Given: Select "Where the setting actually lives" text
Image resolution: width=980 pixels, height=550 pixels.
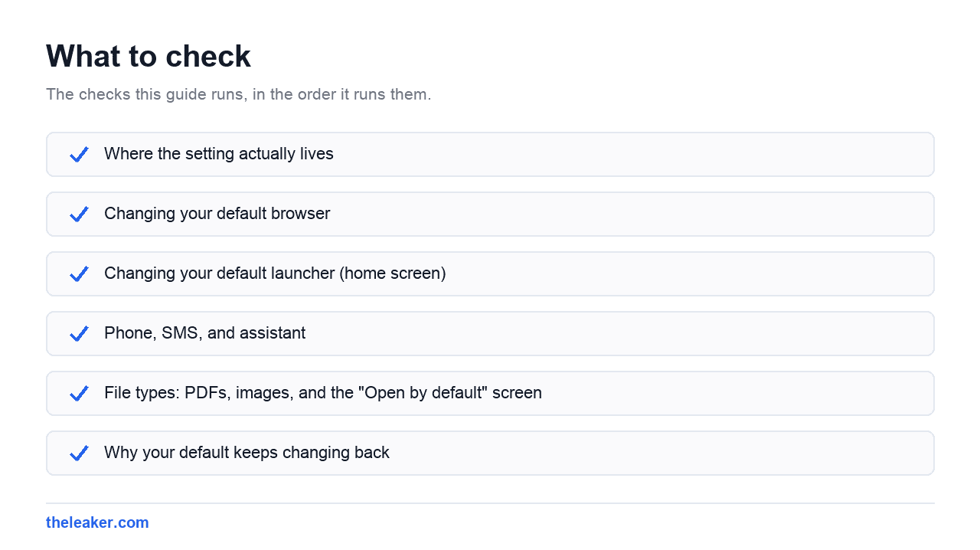Looking at the screenshot, I should [219, 154].
